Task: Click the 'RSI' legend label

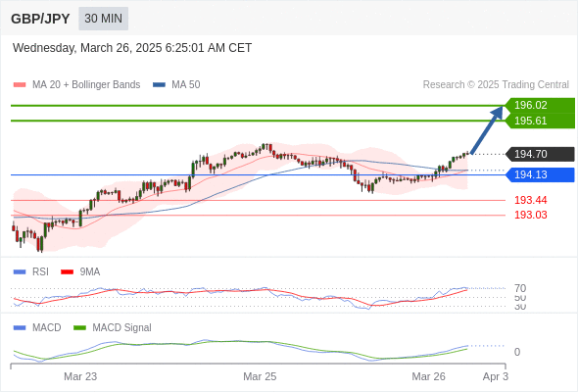Action: (x=40, y=272)
